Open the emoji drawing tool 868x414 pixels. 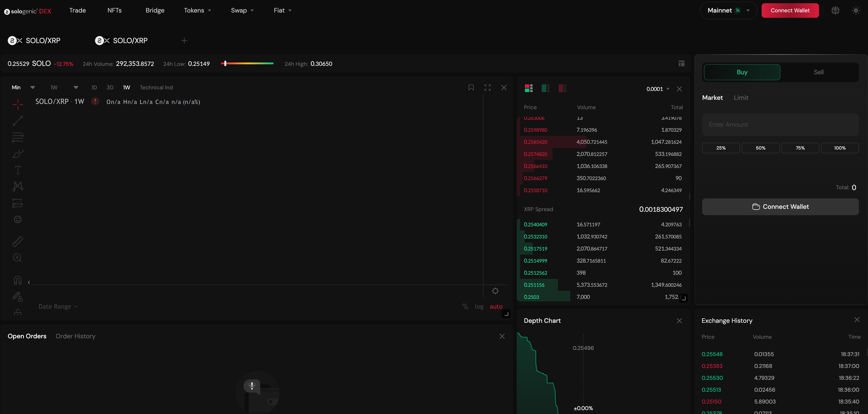tap(18, 219)
